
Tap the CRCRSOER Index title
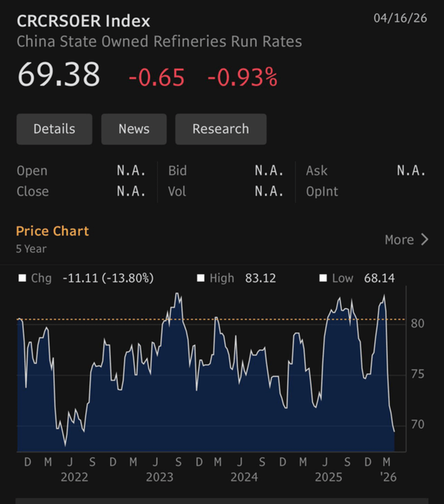[83, 21]
